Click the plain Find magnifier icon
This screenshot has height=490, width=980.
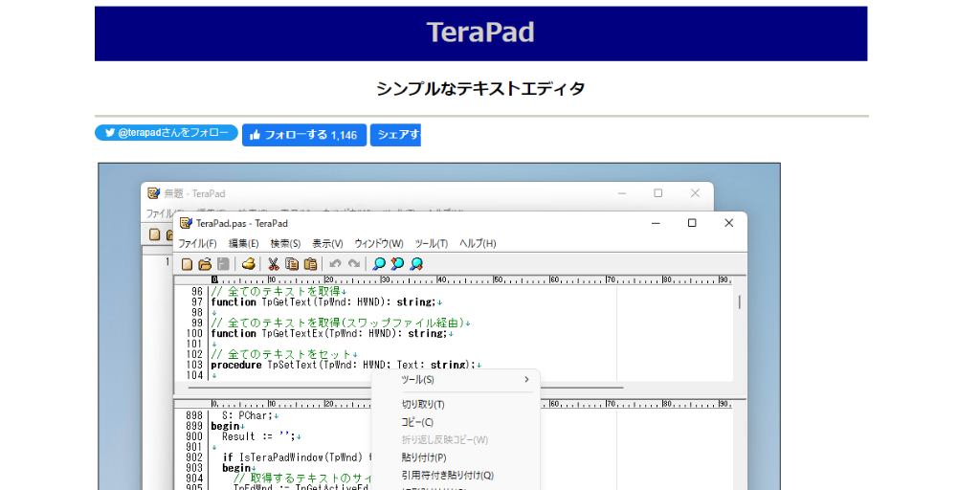[x=379, y=264]
